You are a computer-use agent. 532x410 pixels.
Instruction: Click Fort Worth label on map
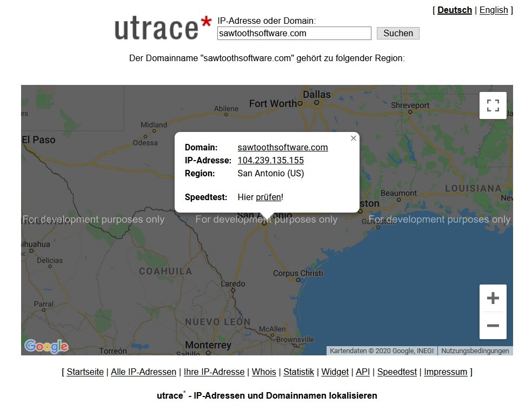274,103
